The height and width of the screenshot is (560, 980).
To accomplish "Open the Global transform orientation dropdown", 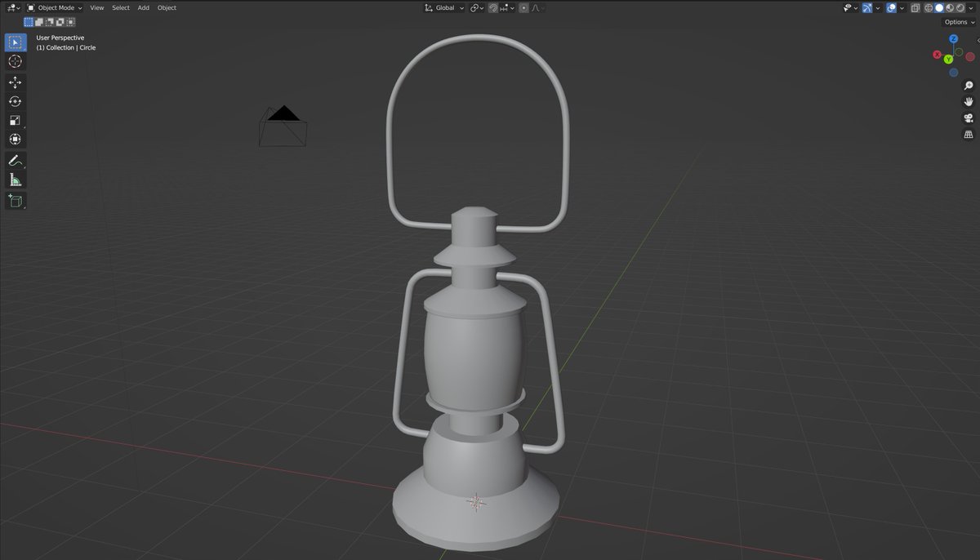I will click(443, 7).
